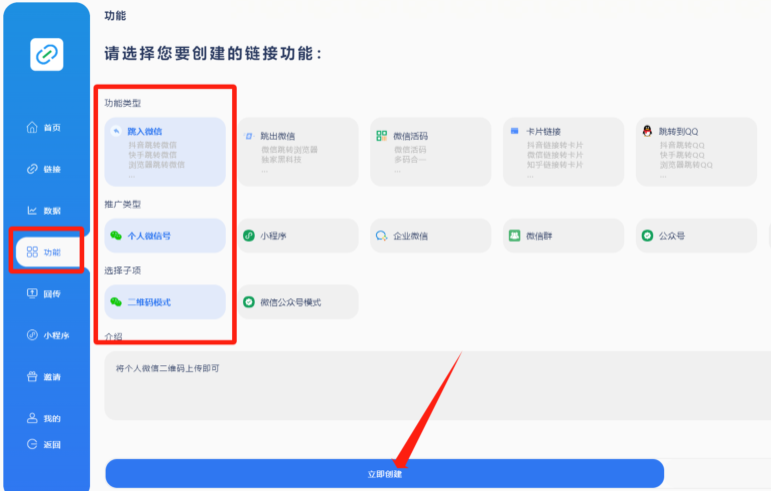Screen dimensions: 771x491
Task: Go to 邀请 in the sidebar menu
Action: pos(52,377)
